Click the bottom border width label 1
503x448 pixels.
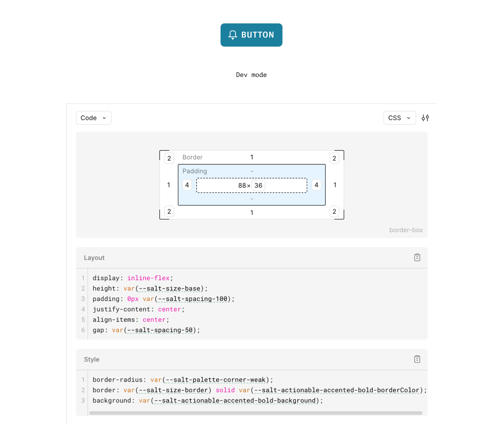click(252, 212)
